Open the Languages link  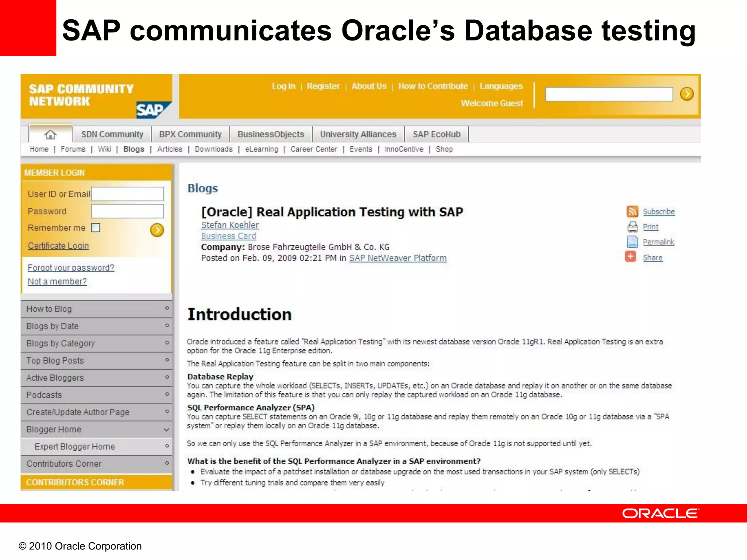[x=501, y=86]
